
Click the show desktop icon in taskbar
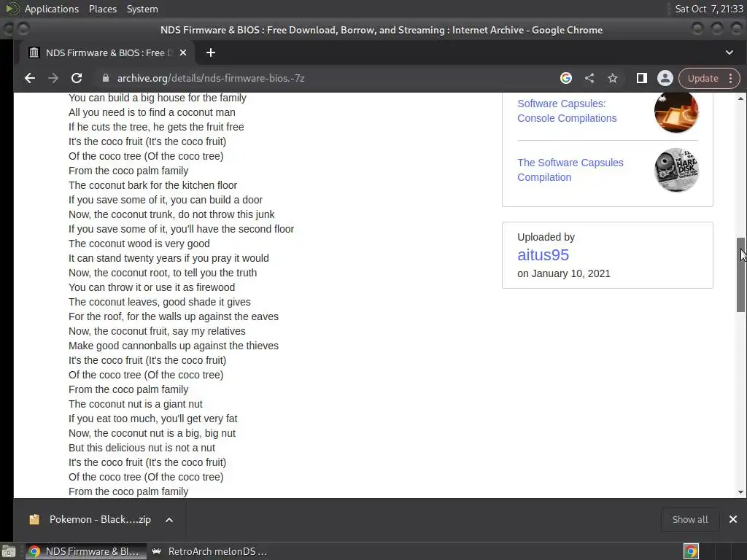(x=9, y=551)
